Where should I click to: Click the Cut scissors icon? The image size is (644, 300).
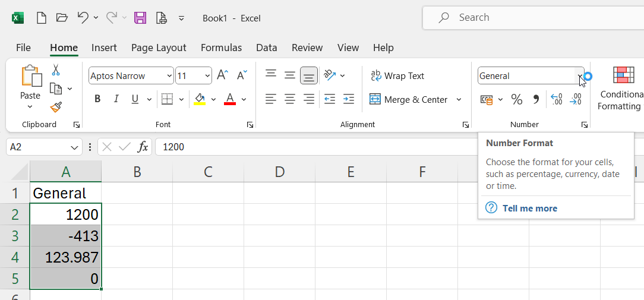[56, 70]
